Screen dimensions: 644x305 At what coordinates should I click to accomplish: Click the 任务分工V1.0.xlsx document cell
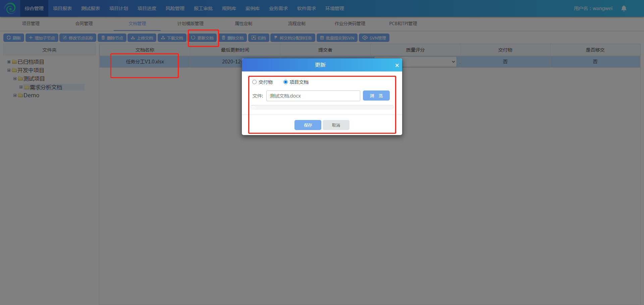pos(145,62)
